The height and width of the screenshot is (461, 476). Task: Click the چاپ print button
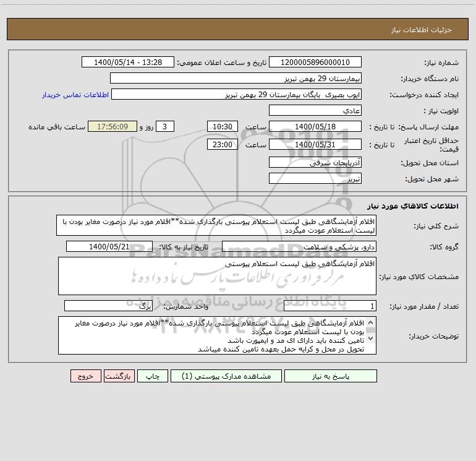(x=153, y=376)
